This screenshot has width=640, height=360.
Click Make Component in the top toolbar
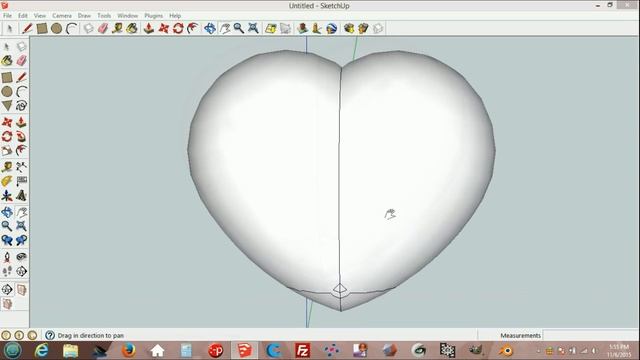(x=88, y=28)
